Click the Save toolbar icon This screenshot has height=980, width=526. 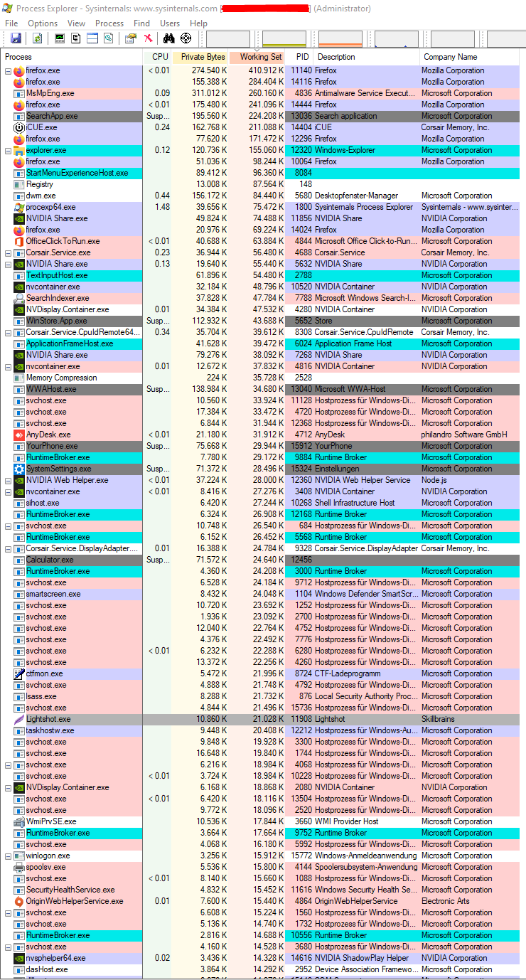[x=15, y=38]
